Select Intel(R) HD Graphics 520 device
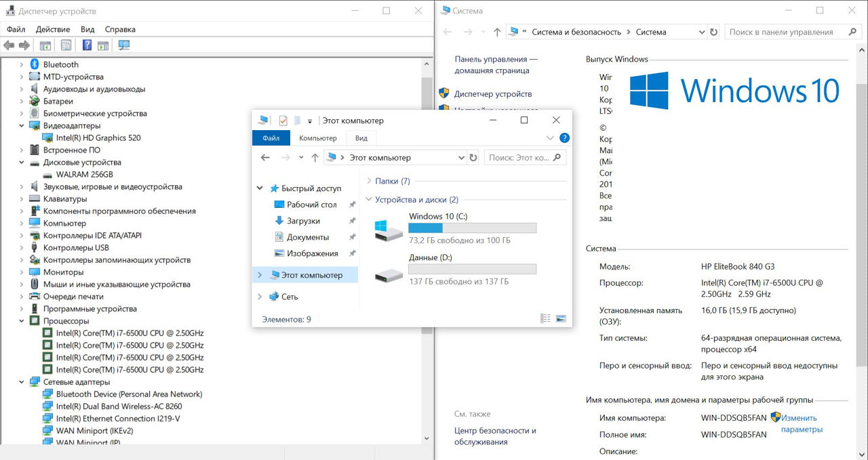Screen dimensions: 868x460 pyautogui.click(x=98, y=138)
